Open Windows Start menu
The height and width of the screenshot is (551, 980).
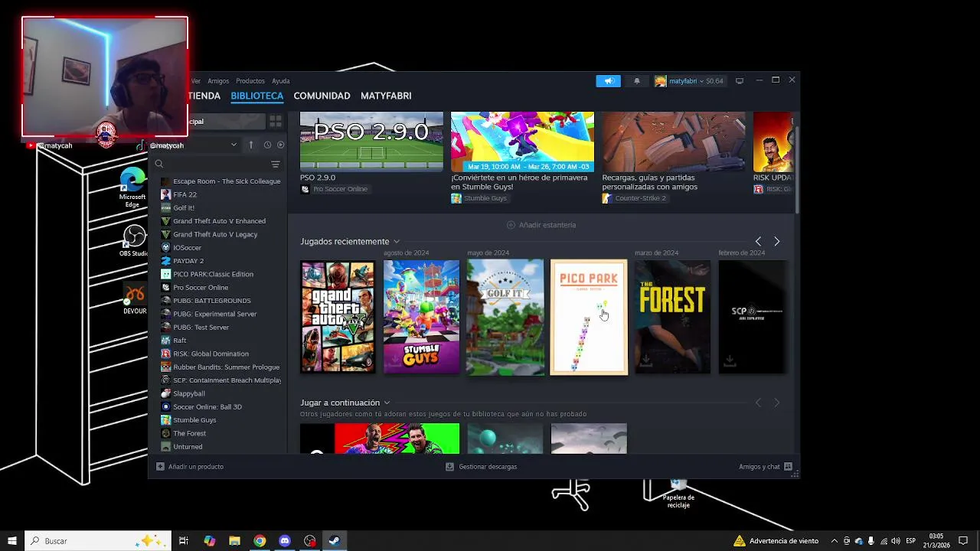click(12, 541)
